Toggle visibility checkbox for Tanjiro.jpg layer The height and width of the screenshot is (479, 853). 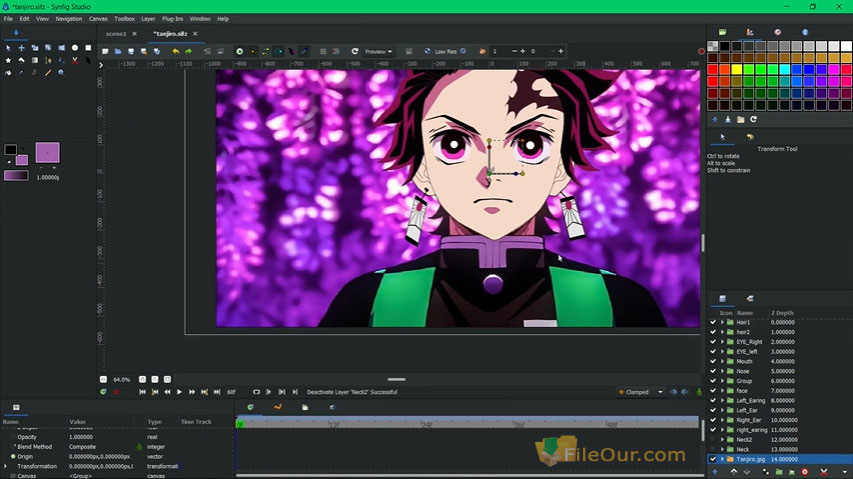713,459
